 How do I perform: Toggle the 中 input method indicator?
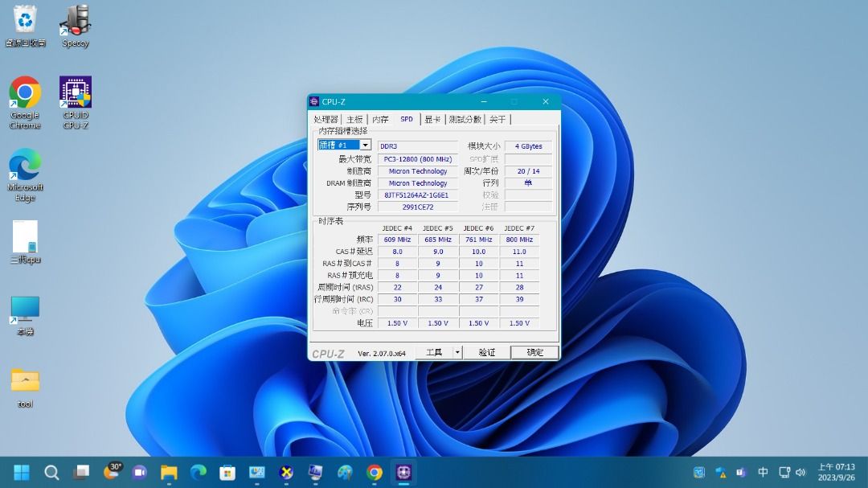(x=763, y=472)
